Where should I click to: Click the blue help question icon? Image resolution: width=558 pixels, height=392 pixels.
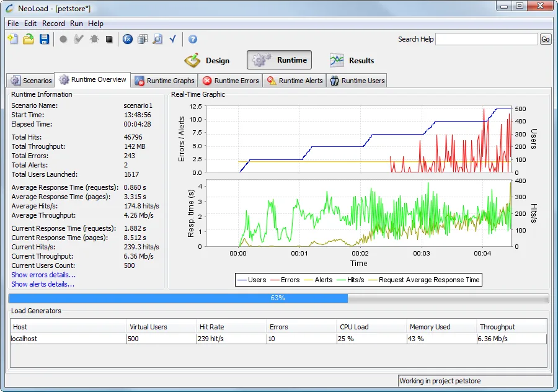[x=193, y=39]
